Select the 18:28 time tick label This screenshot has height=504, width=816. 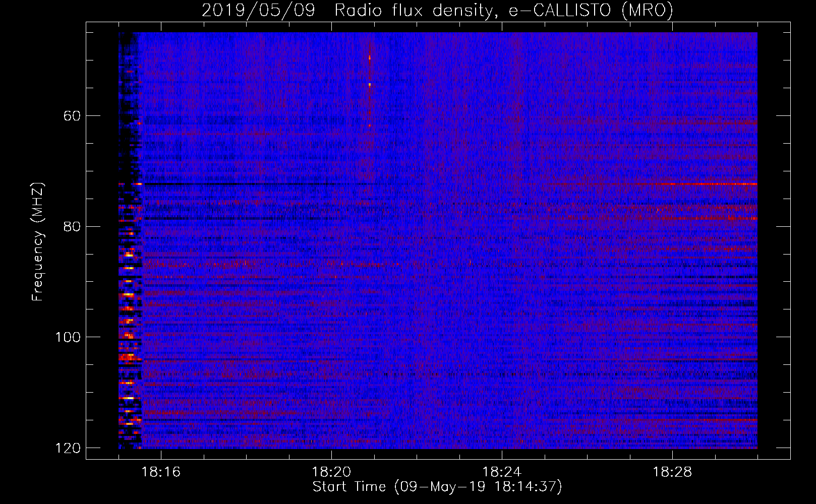tap(672, 472)
